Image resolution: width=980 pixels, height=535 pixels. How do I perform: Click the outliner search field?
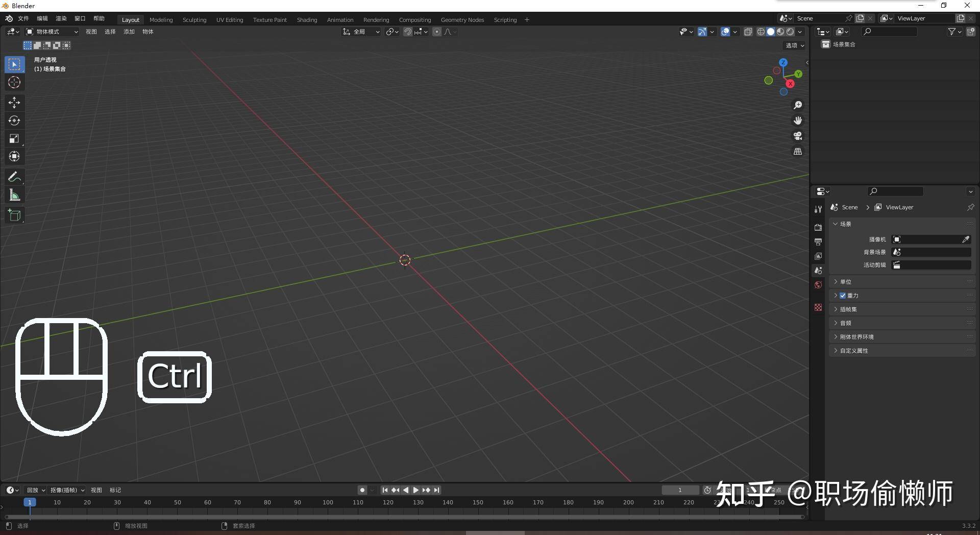(x=889, y=32)
